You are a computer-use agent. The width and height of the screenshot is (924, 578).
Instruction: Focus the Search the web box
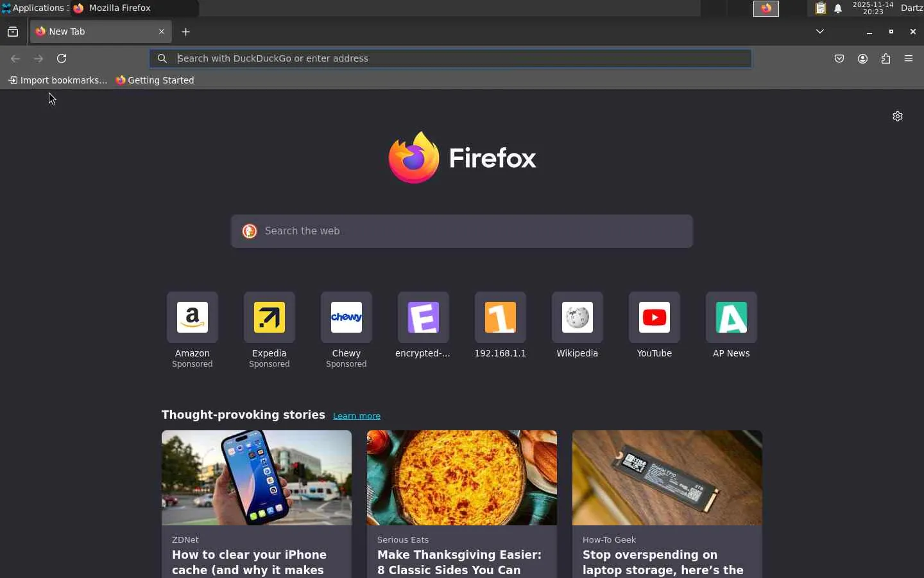click(462, 231)
